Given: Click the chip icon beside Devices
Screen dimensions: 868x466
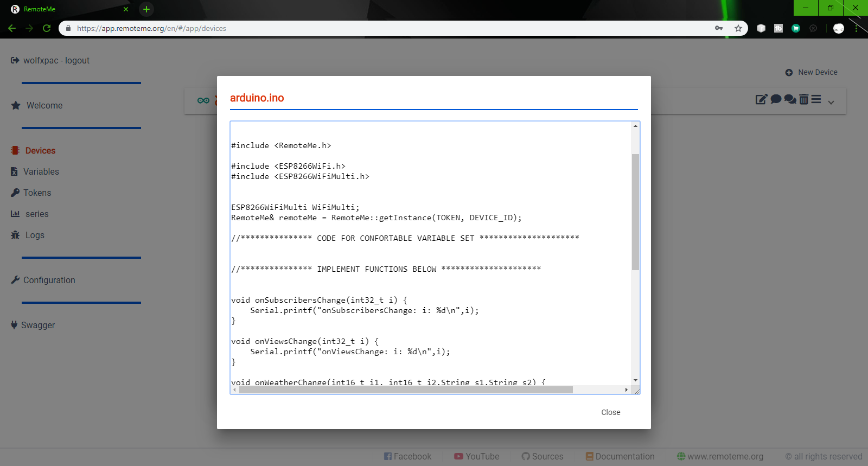Looking at the screenshot, I should point(15,150).
